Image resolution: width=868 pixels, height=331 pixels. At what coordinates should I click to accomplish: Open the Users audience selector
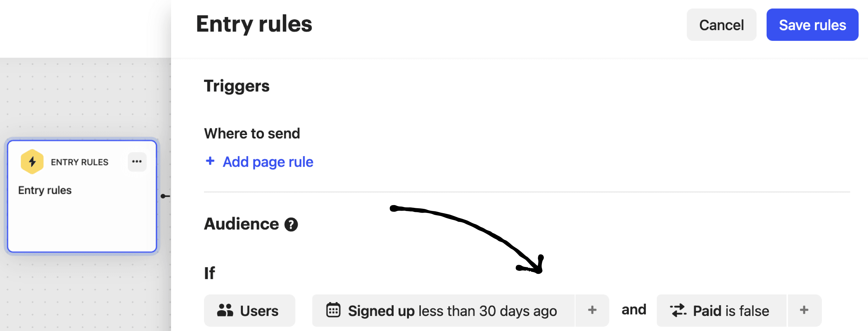[x=249, y=311]
